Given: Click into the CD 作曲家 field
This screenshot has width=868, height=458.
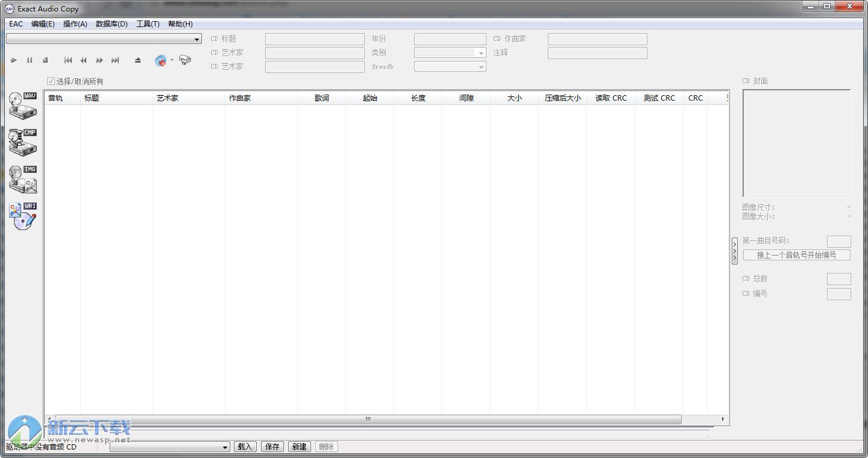Looking at the screenshot, I should (x=597, y=39).
